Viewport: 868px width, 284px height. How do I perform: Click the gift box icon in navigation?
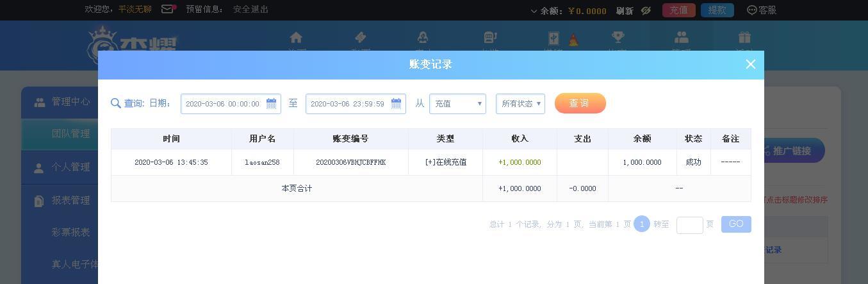[744, 37]
